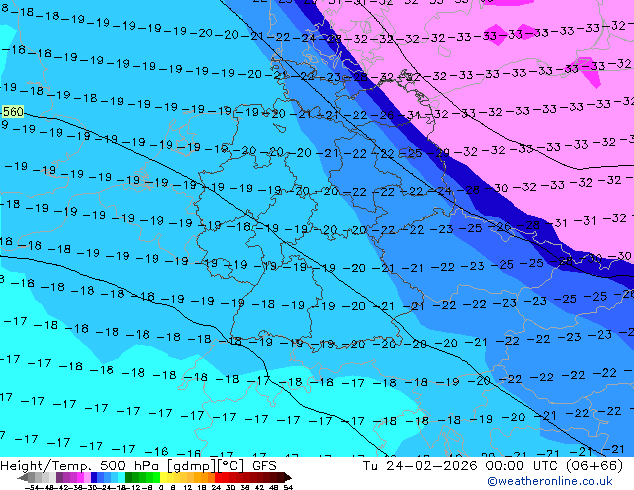The image size is (634, 490).
Task: Pick the bright red swatch in the temperature legend
Action: (x=218, y=477)
